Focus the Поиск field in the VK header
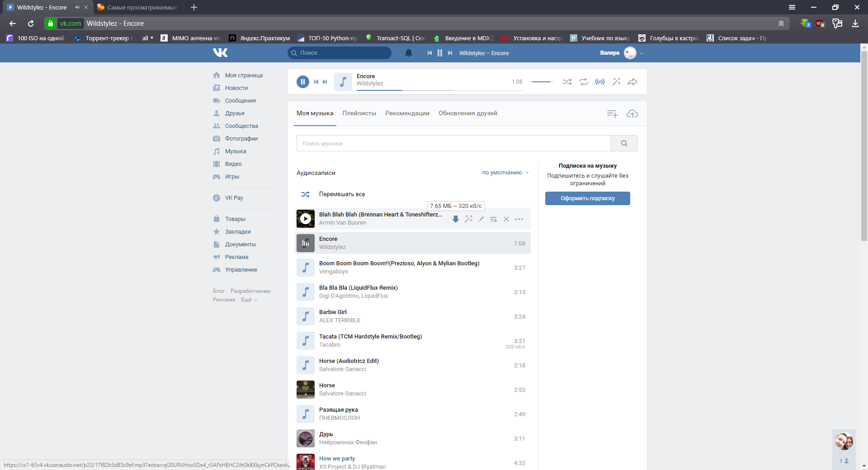This screenshot has width=868, height=470. coord(340,53)
